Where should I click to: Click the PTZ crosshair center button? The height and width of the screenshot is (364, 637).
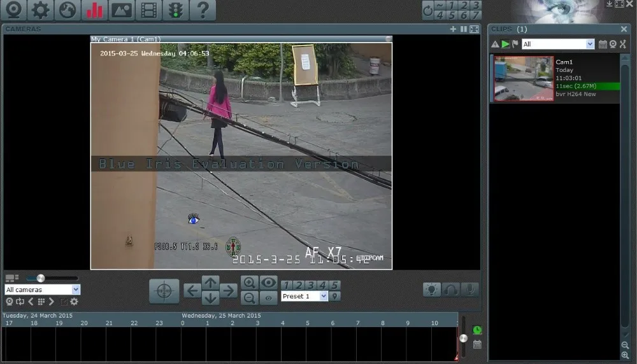click(164, 291)
